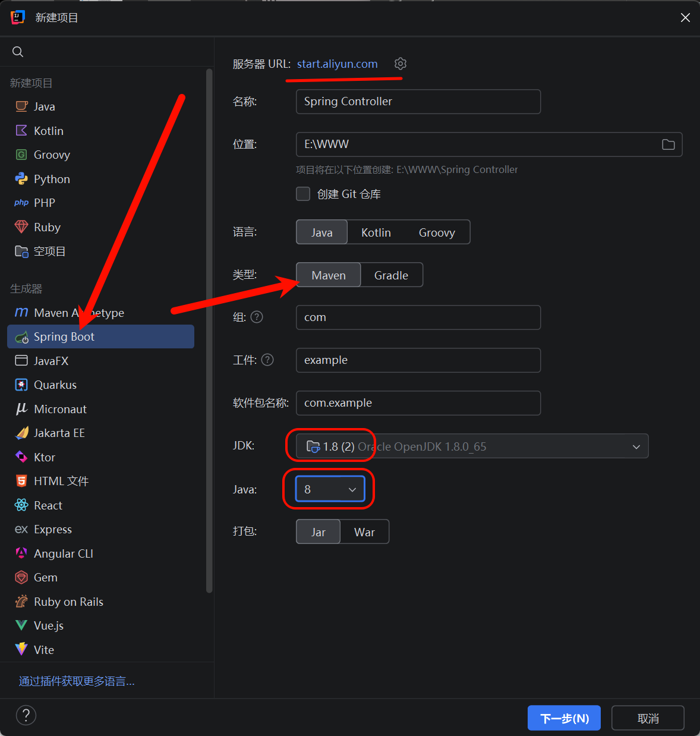Click the Angular CLI shield icon
This screenshot has width=700, height=736.
pos(21,553)
